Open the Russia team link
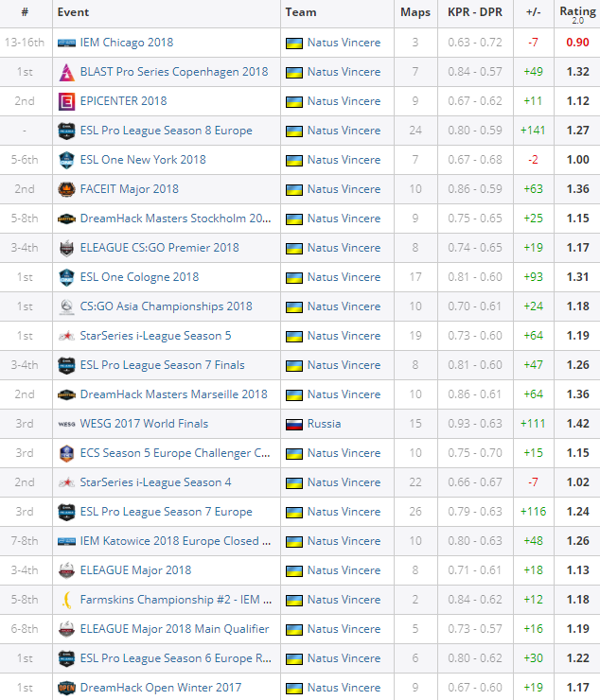The height and width of the screenshot is (700, 600). click(x=324, y=424)
